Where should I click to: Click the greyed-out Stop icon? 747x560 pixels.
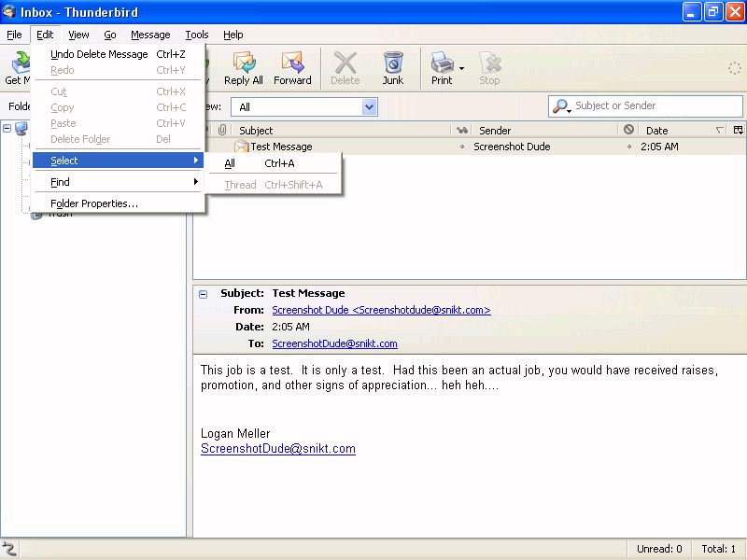point(489,63)
